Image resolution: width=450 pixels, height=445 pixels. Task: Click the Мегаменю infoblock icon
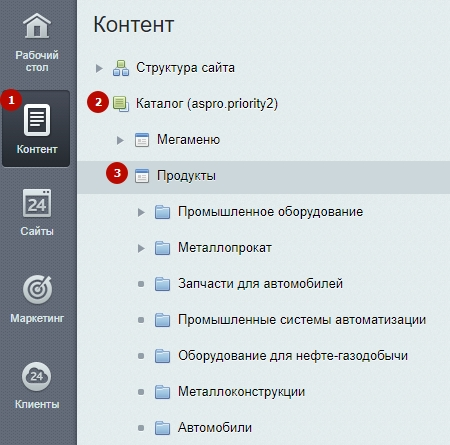[x=142, y=140]
